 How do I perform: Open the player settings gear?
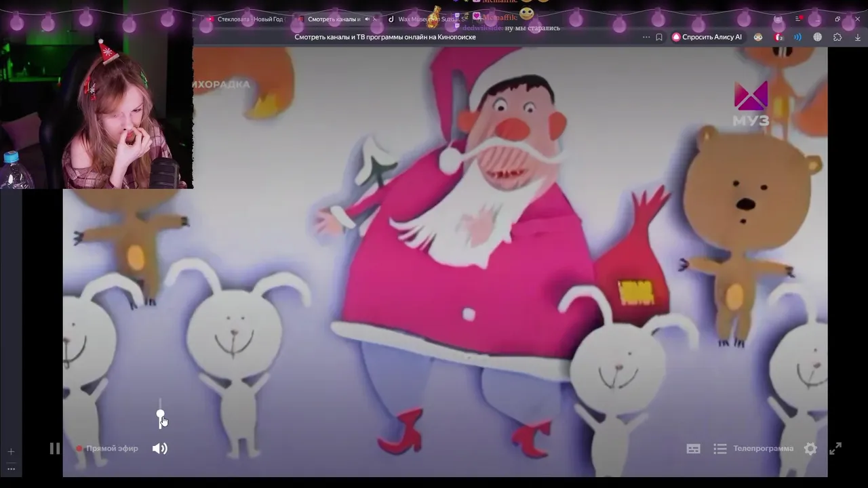[810, 449]
